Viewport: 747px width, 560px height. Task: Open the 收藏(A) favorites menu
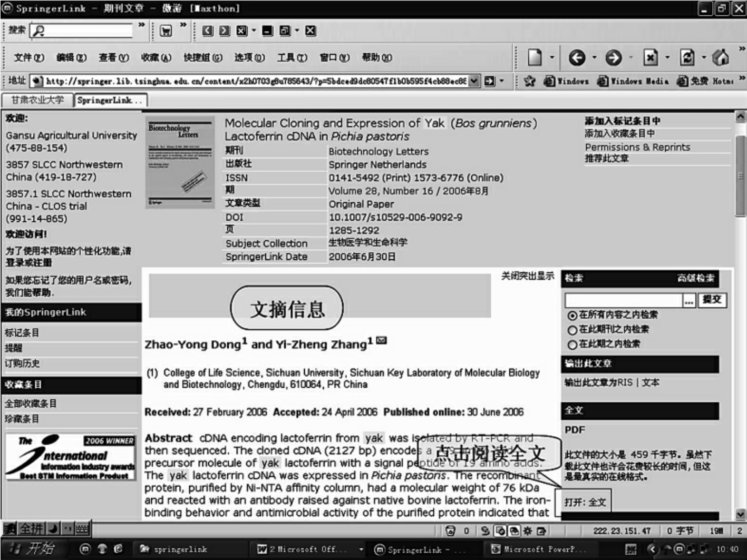pos(156,57)
